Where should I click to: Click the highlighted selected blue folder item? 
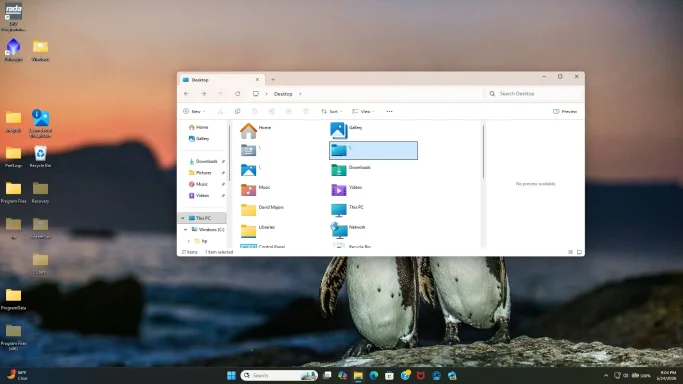373,150
